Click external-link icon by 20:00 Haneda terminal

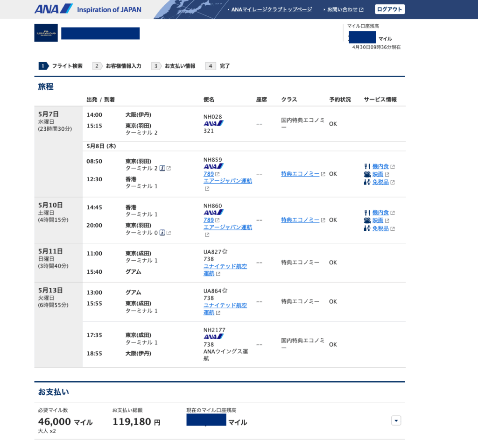(169, 233)
